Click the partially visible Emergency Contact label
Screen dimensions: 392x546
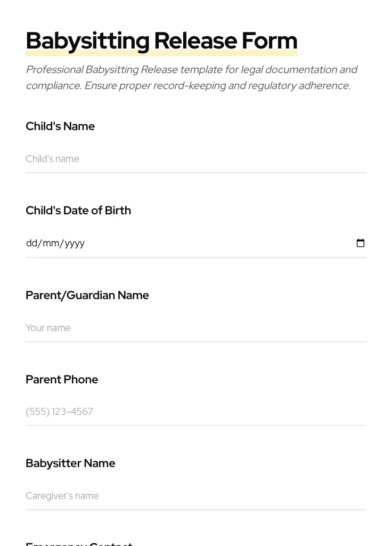[x=79, y=543]
